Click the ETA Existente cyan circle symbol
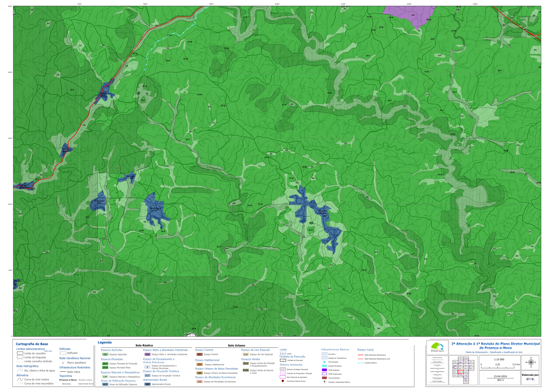Screen dimensions: 555x392 pos(324,362)
